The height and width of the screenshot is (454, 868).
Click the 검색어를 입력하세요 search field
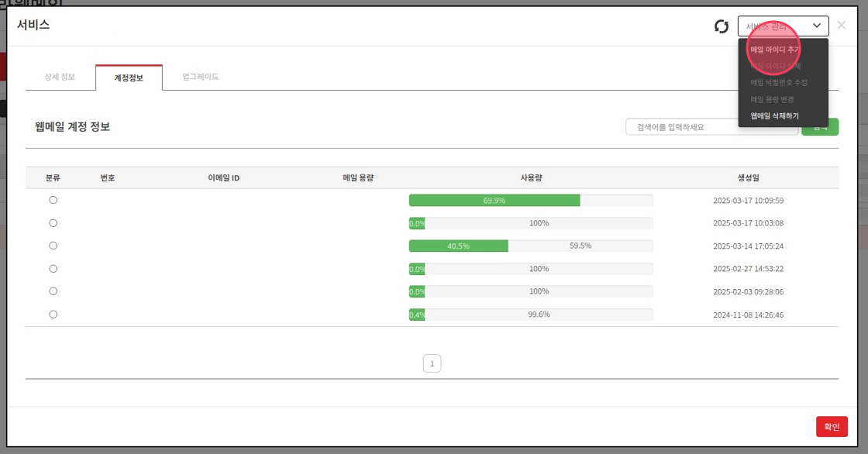point(712,127)
